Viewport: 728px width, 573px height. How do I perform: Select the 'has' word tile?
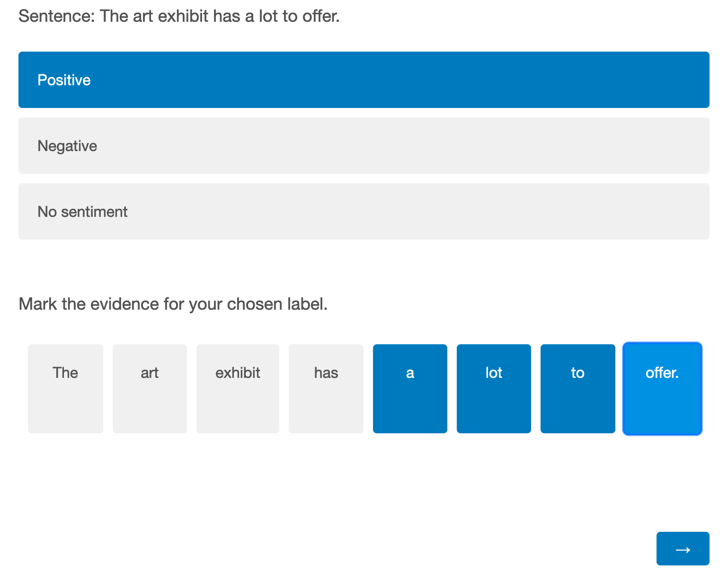326,389
